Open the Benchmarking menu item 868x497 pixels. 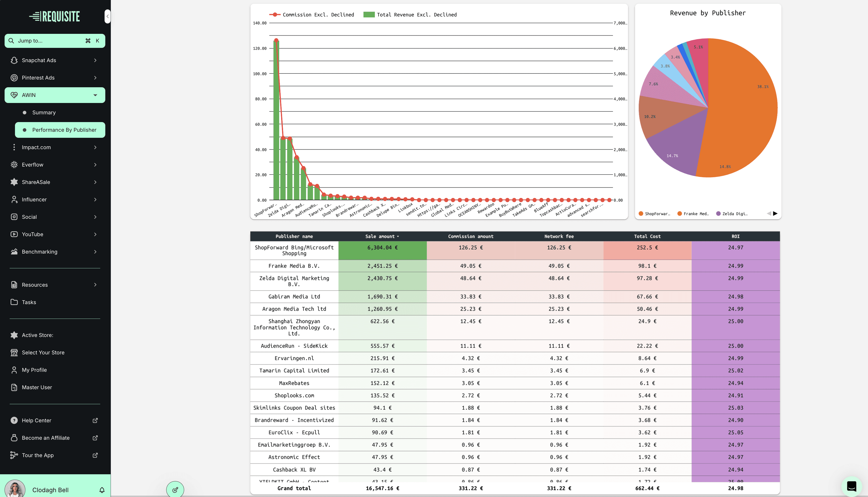[x=55, y=252]
